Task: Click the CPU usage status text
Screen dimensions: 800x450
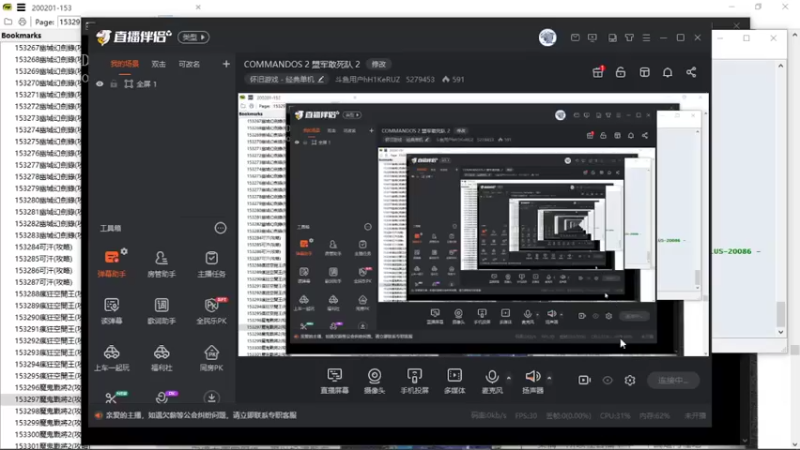Action: click(615, 415)
